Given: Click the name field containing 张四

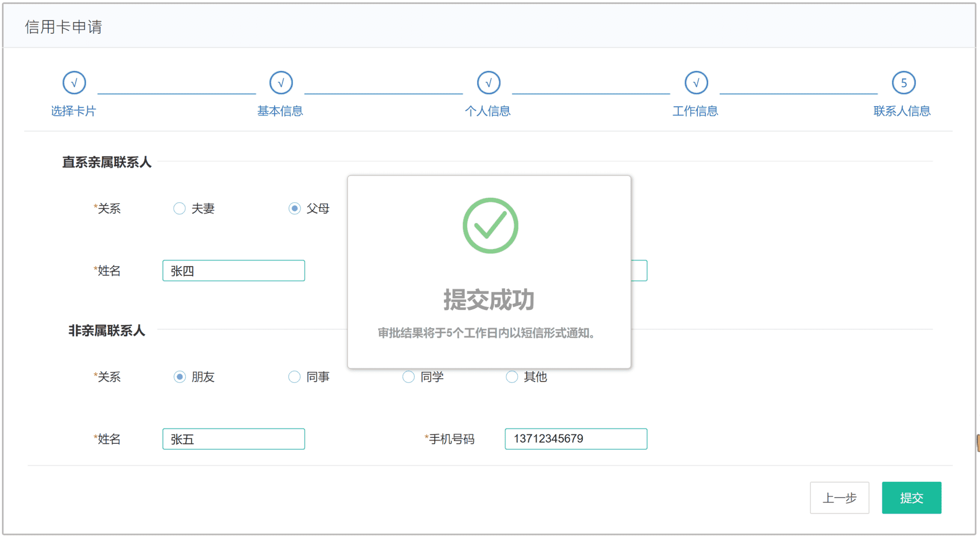Looking at the screenshot, I should [234, 270].
